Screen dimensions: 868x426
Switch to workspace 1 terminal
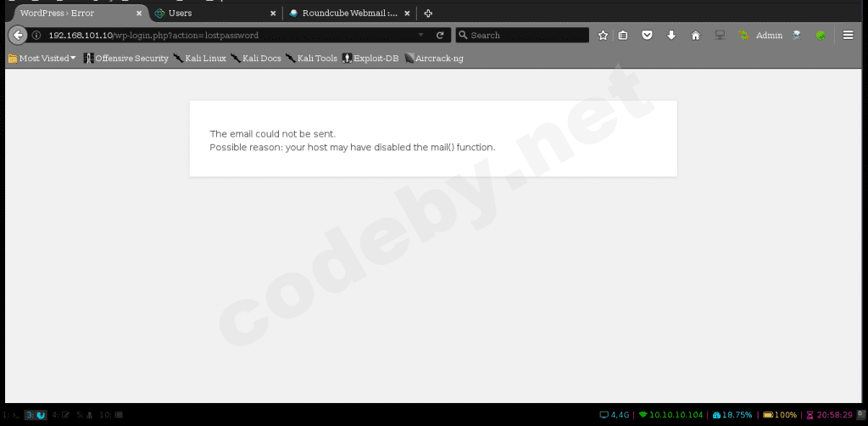[x=11, y=414]
